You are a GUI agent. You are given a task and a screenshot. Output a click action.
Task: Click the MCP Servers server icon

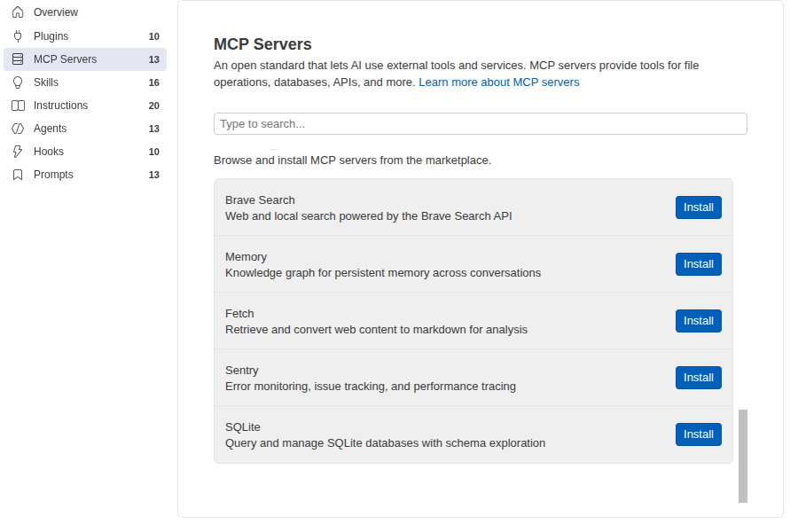tap(18, 59)
